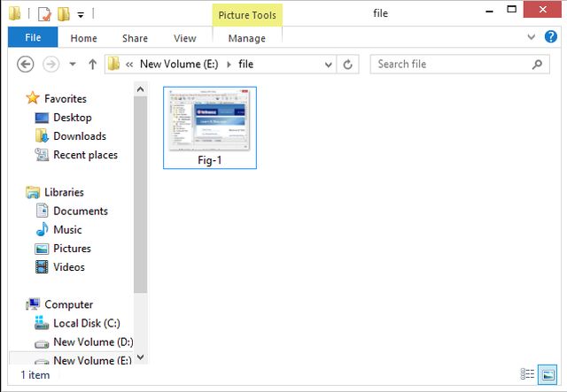Click the Favorites star icon

tap(33, 98)
